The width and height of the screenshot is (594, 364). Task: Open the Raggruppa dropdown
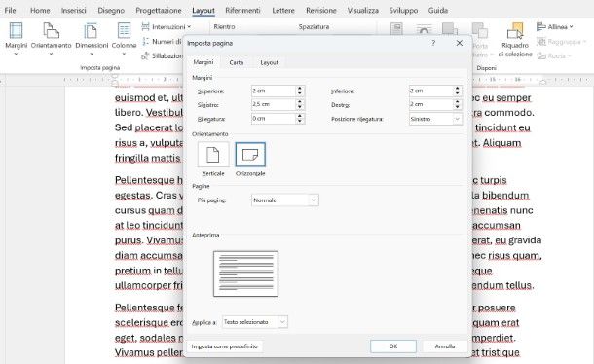point(562,41)
